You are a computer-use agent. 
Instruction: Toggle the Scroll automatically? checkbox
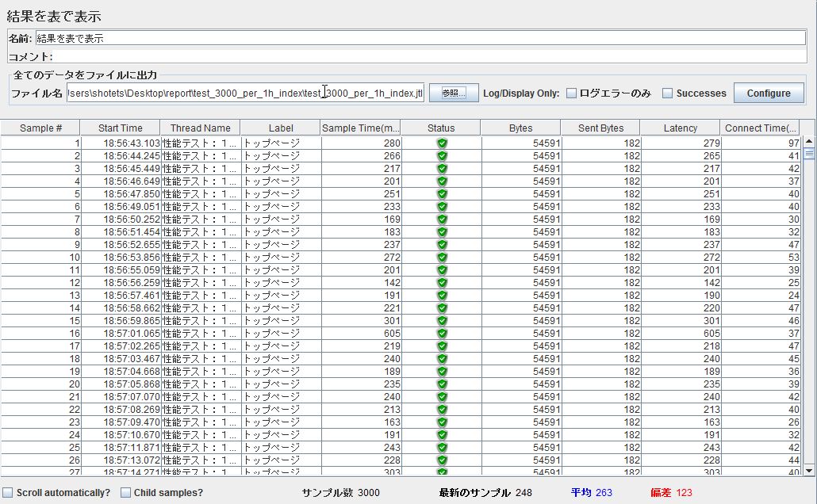pyautogui.click(x=6, y=492)
